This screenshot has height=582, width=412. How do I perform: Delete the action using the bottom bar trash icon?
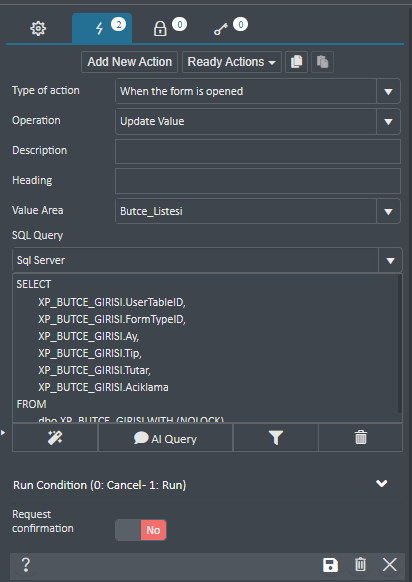coord(360,565)
